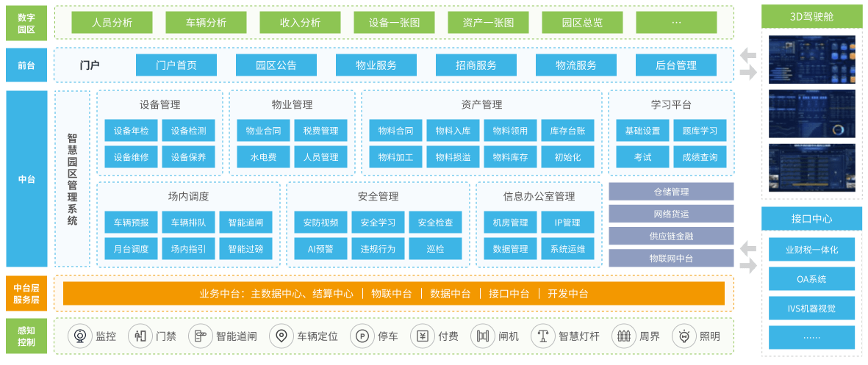This screenshot has height=365, width=868.
Task: Click the 设备年检 button
Action: tap(131, 131)
